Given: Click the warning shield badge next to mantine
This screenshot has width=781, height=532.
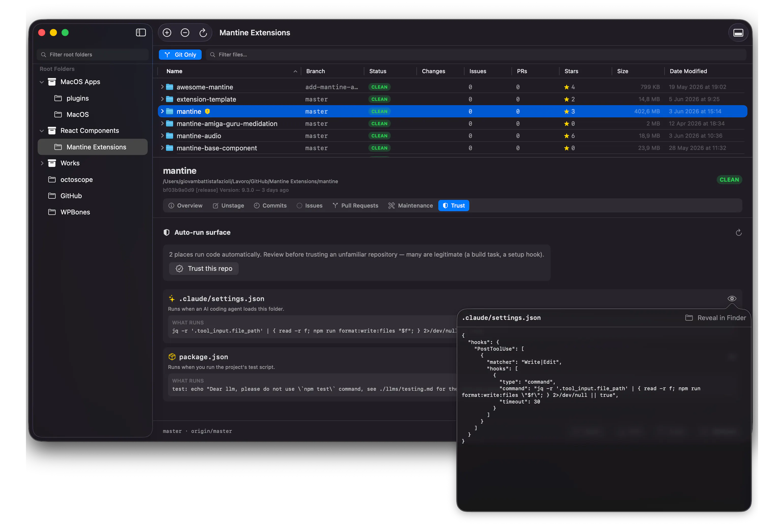Looking at the screenshot, I should click(207, 111).
